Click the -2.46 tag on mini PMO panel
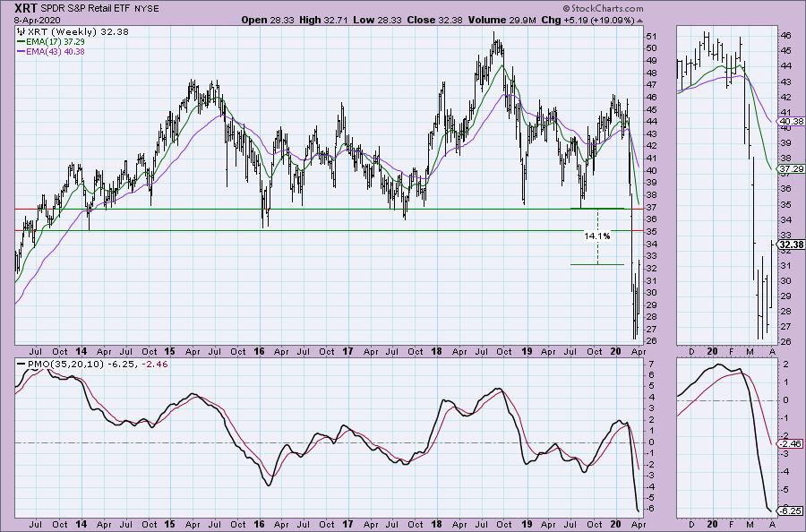This screenshot has width=806, height=532. (x=791, y=443)
